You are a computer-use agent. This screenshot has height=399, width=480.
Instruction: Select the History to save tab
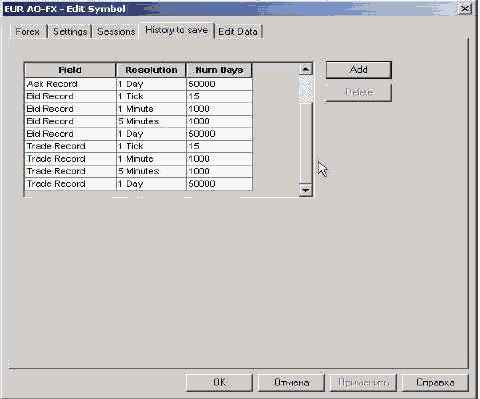pyautogui.click(x=176, y=31)
